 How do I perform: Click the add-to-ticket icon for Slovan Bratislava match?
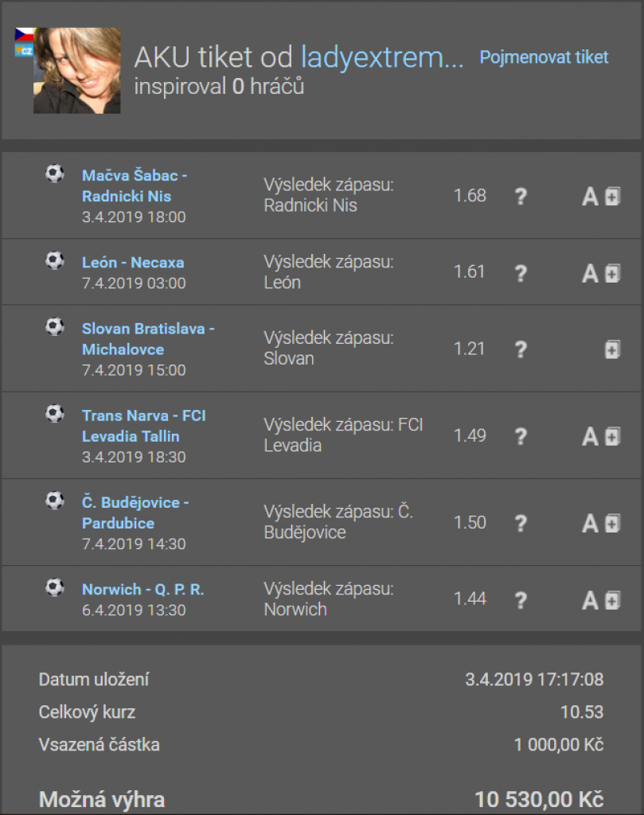pos(612,349)
